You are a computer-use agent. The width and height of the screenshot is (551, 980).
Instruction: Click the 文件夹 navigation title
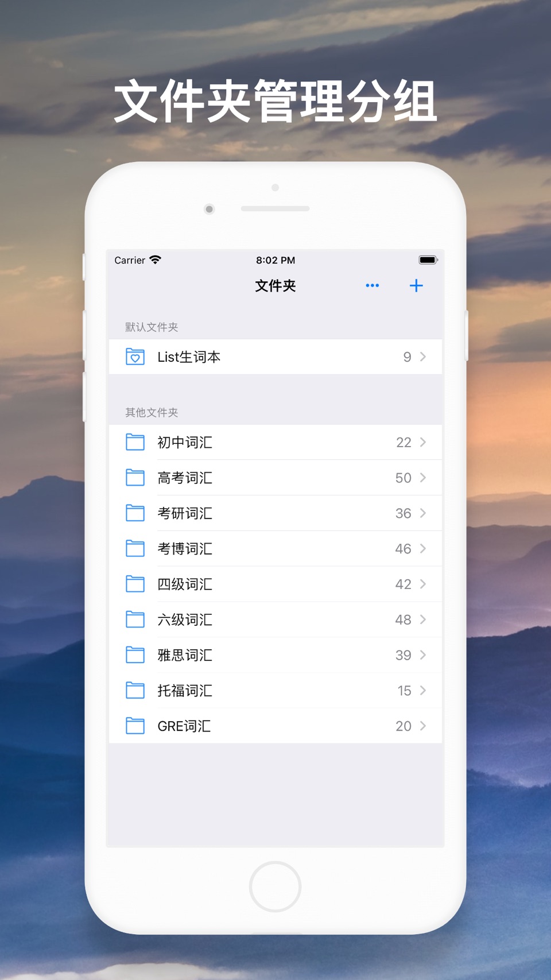click(275, 286)
